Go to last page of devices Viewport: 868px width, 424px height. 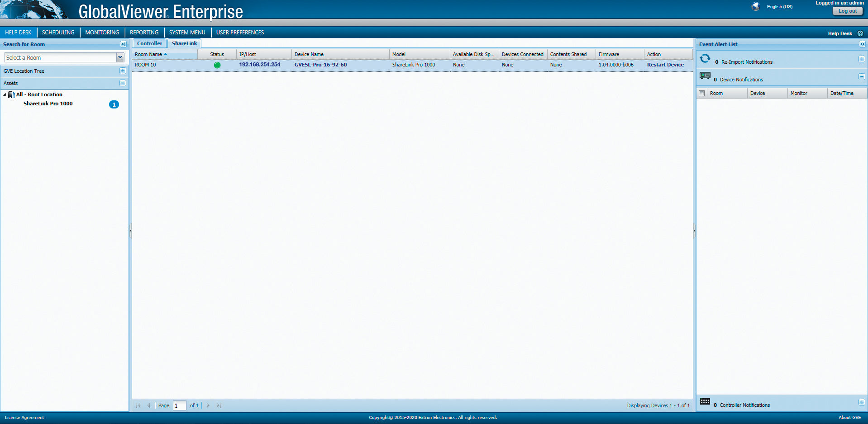[219, 405]
